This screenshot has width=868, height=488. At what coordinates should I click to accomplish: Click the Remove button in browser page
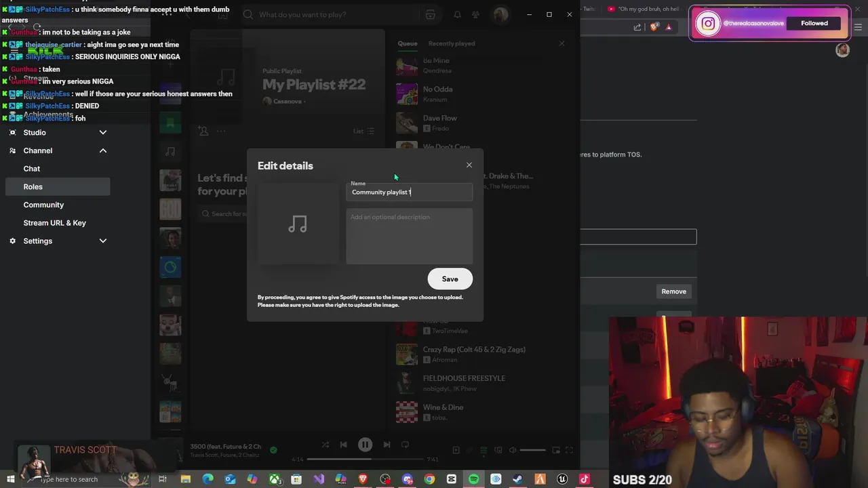[x=673, y=291]
